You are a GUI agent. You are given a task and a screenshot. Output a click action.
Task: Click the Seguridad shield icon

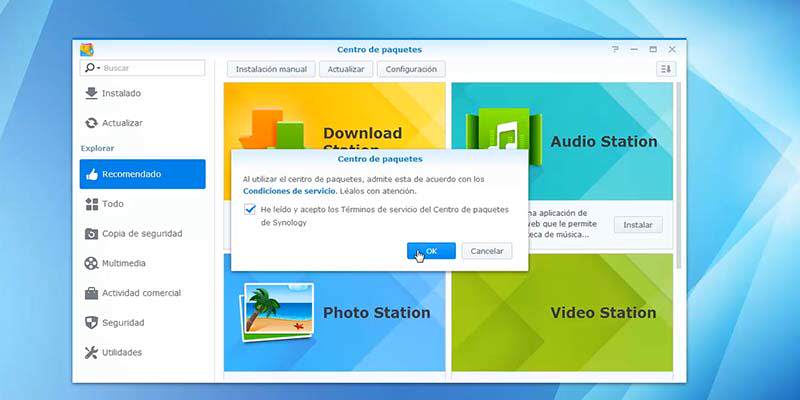click(91, 323)
